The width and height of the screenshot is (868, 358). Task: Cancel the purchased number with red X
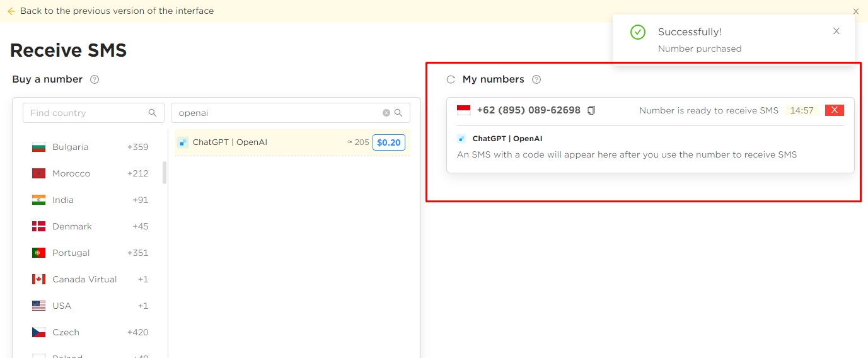click(835, 110)
